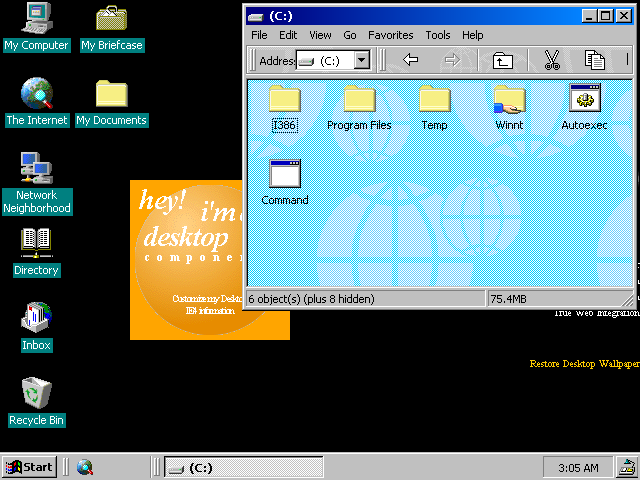Click the system tray icon

(627, 467)
